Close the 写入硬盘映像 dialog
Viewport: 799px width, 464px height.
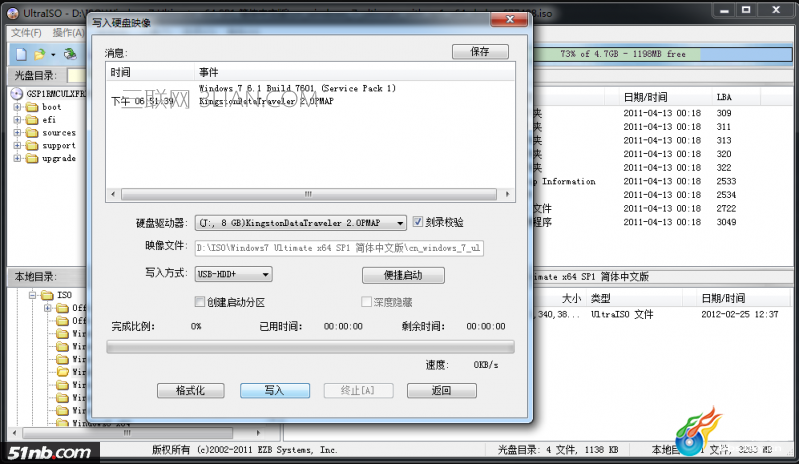point(510,20)
